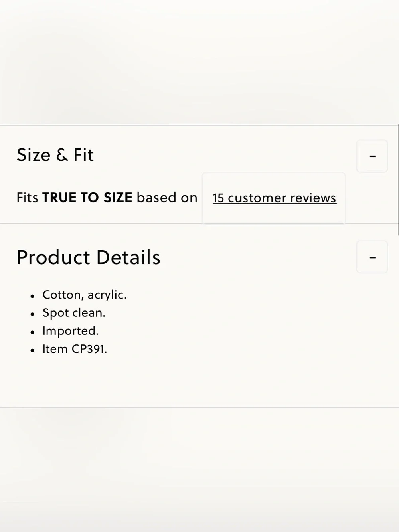This screenshot has height=532, width=399.
Task: Click the bullet beside Imported
Action: click(32, 332)
